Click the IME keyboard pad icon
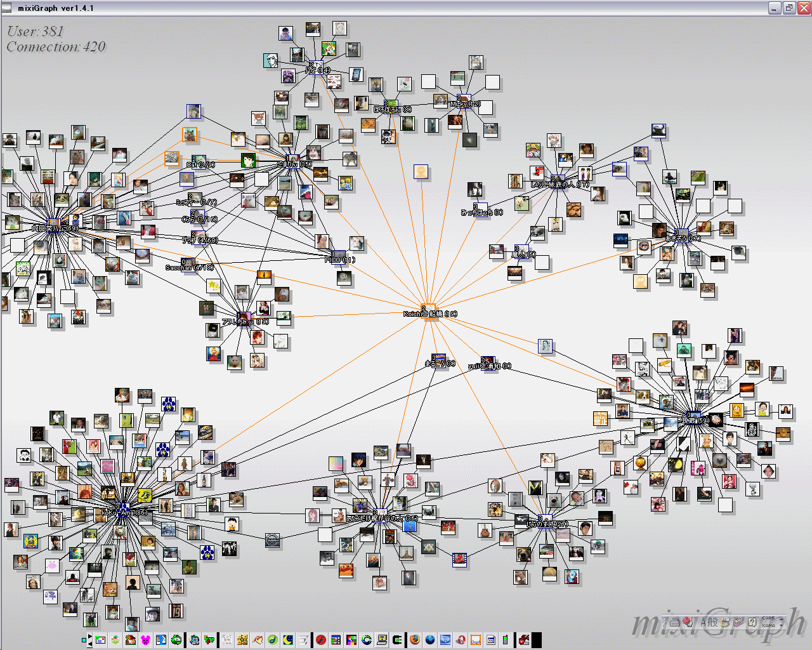 [675, 622]
